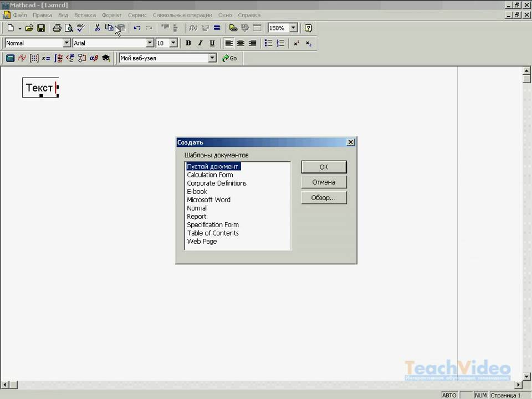Cut selection with scissors icon
The image size is (532, 399).
point(97,28)
